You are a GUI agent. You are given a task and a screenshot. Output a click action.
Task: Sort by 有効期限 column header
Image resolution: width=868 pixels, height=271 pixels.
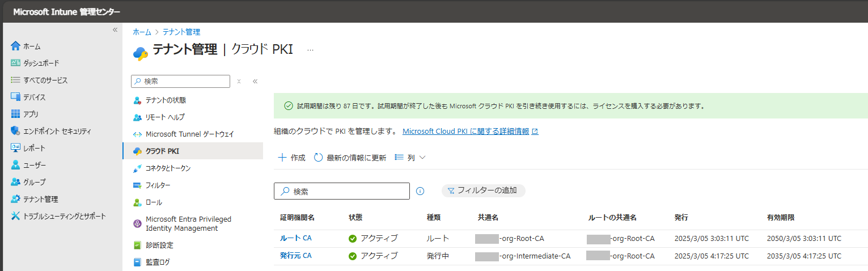(780, 218)
